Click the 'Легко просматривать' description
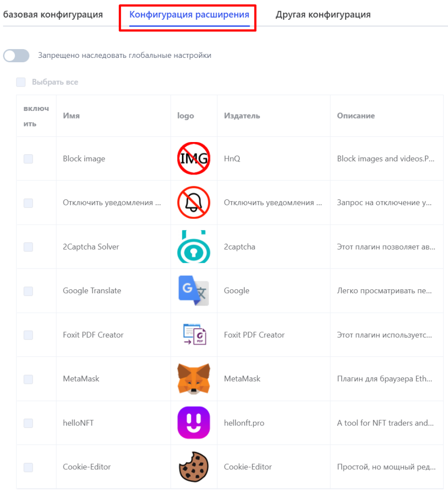The image size is (448, 498). tap(384, 291)
